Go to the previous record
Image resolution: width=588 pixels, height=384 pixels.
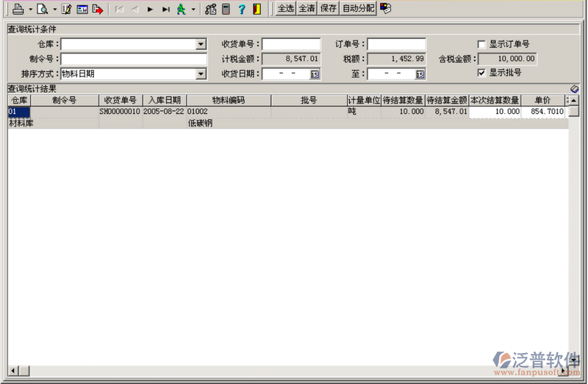click(135, 10)
